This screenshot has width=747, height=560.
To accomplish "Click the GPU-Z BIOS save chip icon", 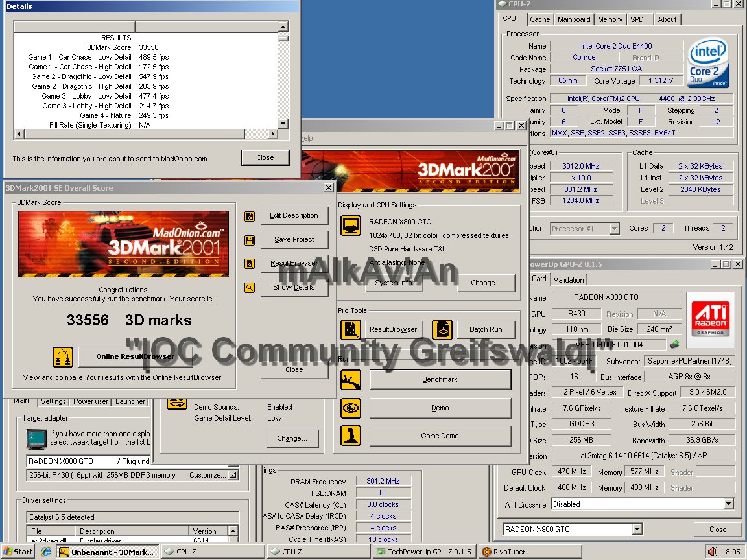I will click(674, 344).
